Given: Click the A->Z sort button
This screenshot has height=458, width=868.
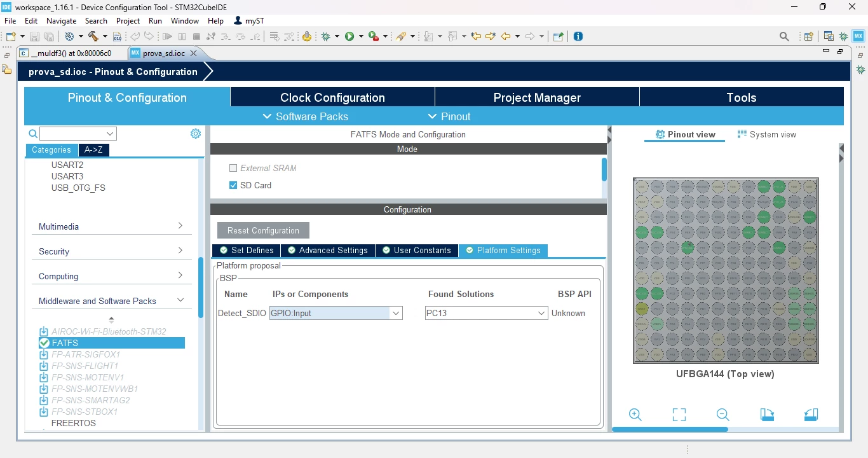Looking at the screenshot, I should click(x=93, y=150).
